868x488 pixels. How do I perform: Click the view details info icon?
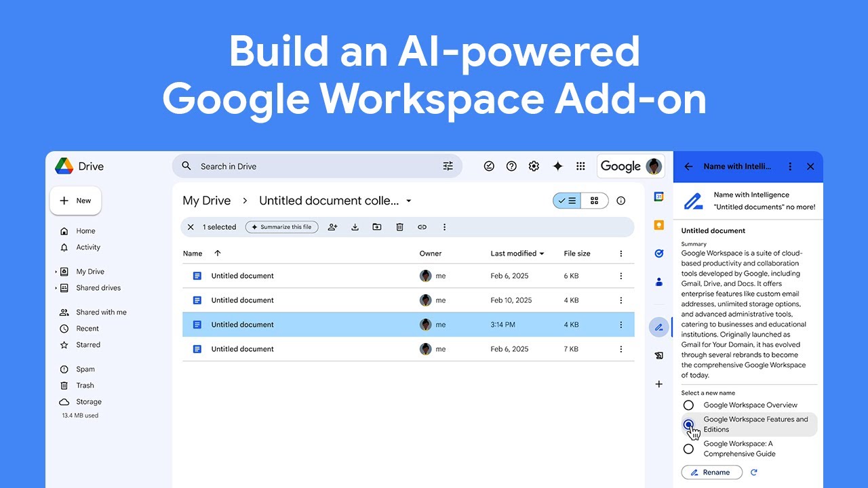[x=620, y=201]
